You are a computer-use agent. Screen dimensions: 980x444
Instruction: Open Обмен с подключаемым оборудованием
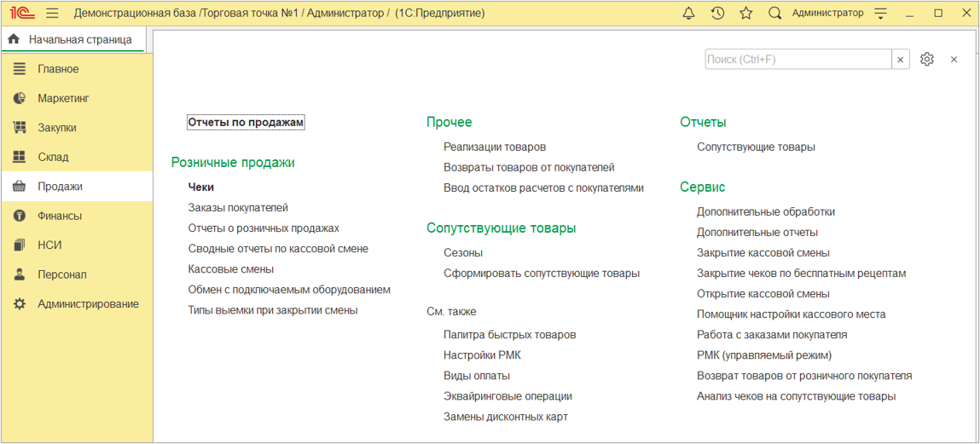(289, 290)
